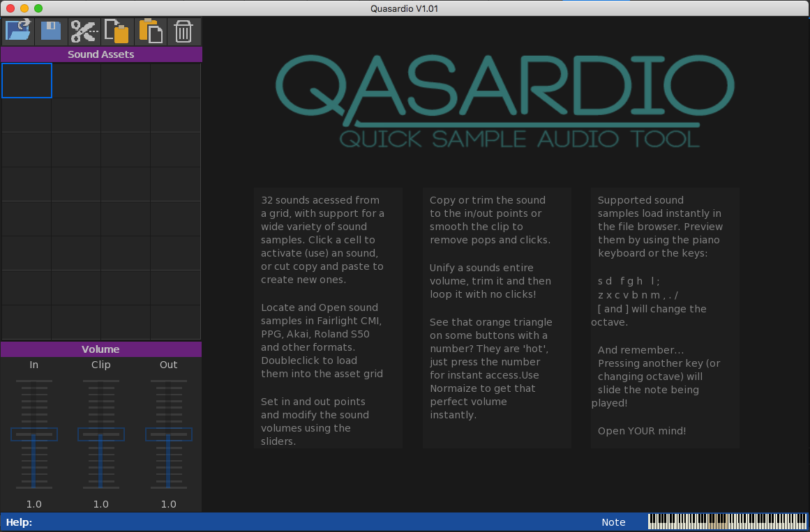Image resolution: width=810 pixels, height=532 pixels.
Task: Select the scissors cut tool
Action: point(84,32)
